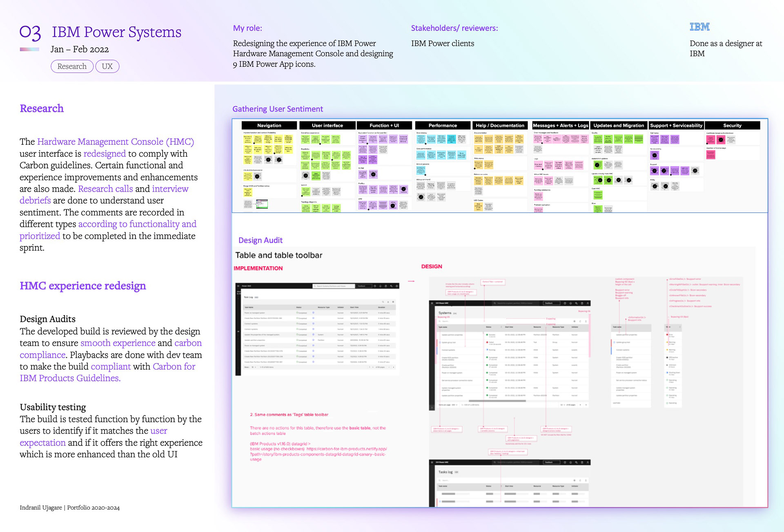Click the IBM Power clients text
784x532 pixels.
(443, 43)
